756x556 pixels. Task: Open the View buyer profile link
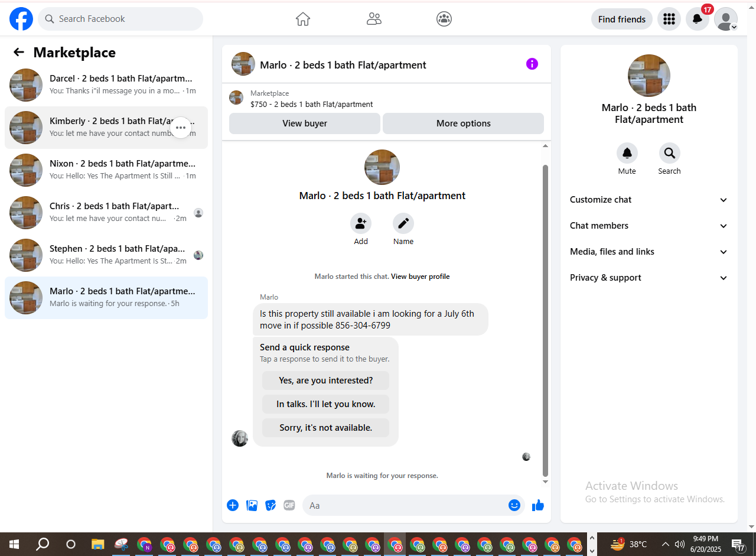(x=421, y=277)
